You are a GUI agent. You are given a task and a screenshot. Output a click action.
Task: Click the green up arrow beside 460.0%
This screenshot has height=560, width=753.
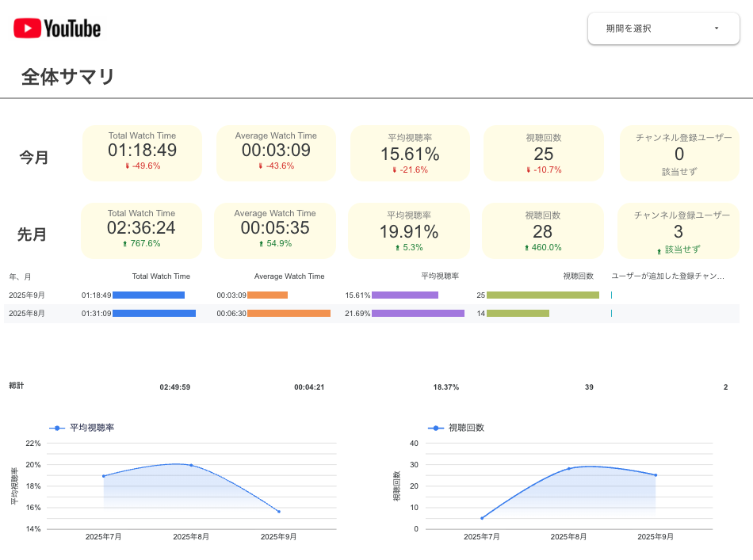pyautogui.click(x=527, y=248)
